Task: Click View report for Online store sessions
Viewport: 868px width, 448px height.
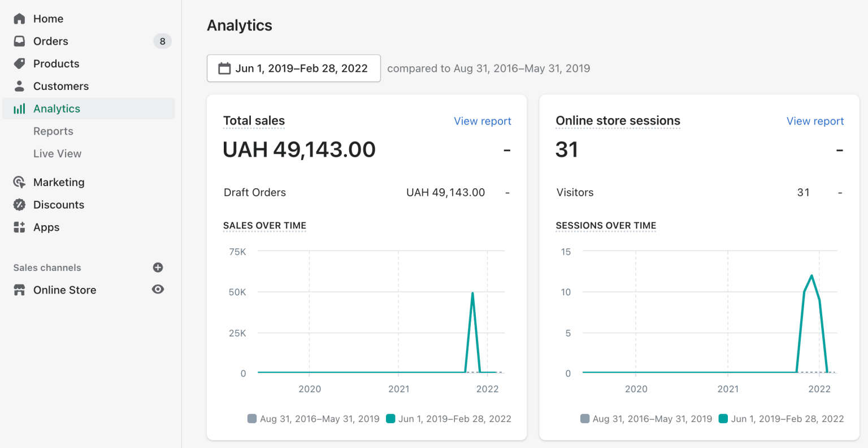Action: coord(815,120)
